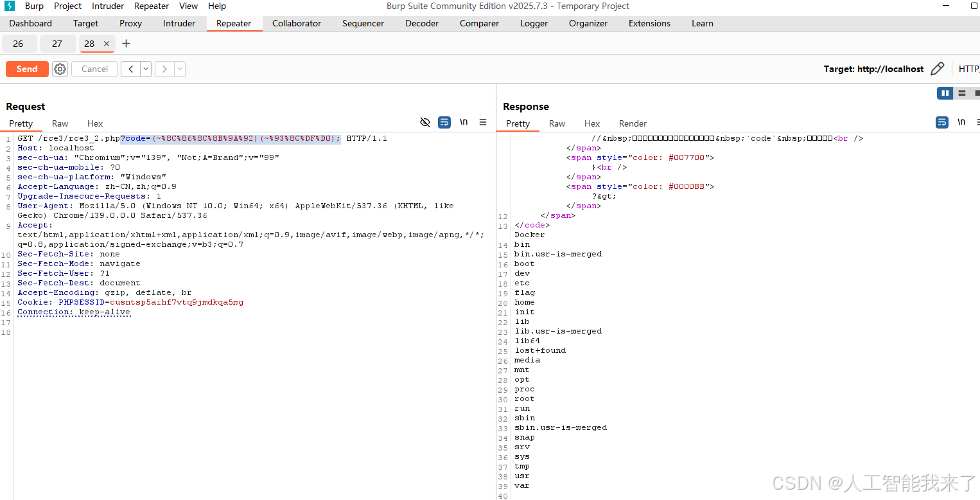Select Pretty view in Request panel
This screenshot has width=980, height=500.
coord(21,123)
